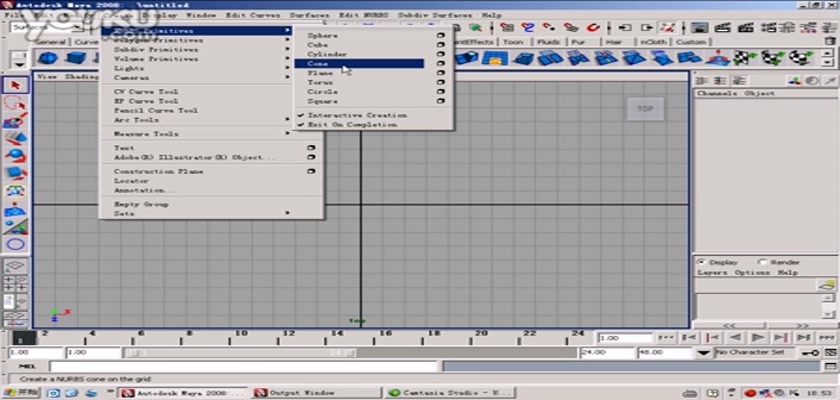Screen dimensions: 840x400
Task: Toggle Interactive Creation option
Action: [x=357, y=115]
